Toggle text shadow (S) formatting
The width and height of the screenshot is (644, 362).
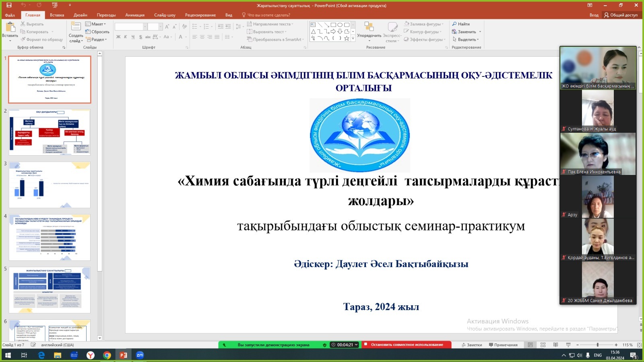pyautogui.click(x=140, y=37)
